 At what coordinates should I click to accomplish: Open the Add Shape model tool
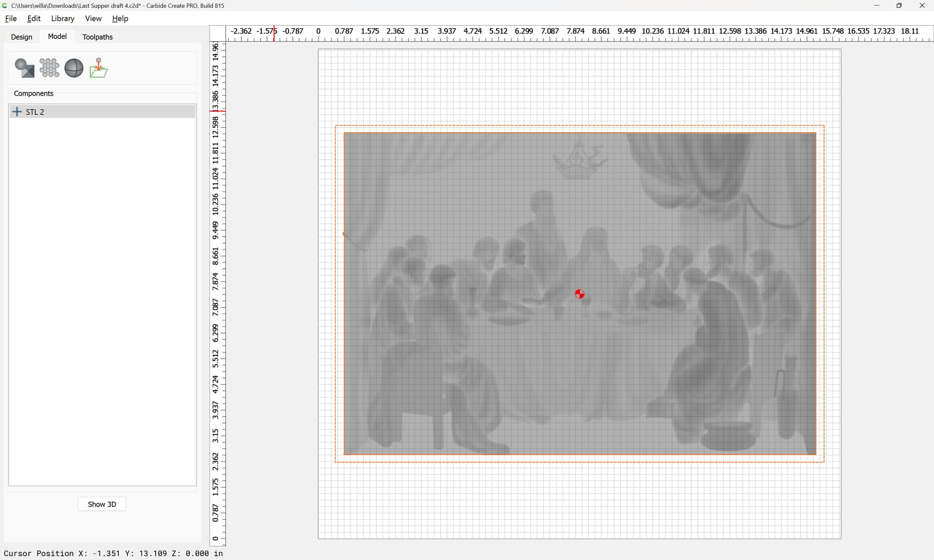click(x=24, y=68)
